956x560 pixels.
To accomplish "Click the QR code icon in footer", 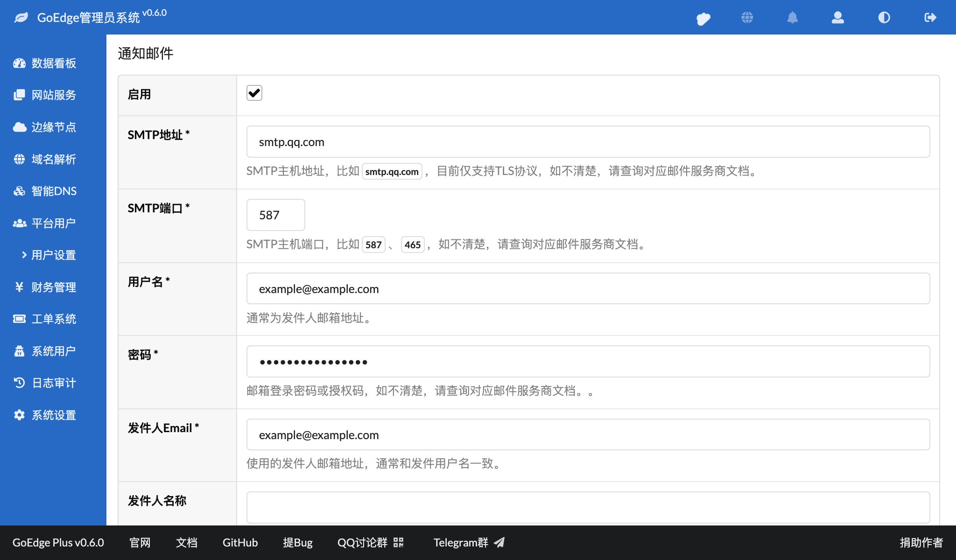I will click(398, 542).
